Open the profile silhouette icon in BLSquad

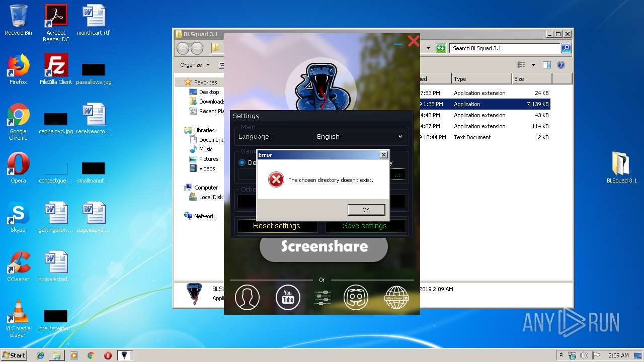(247, 297)
